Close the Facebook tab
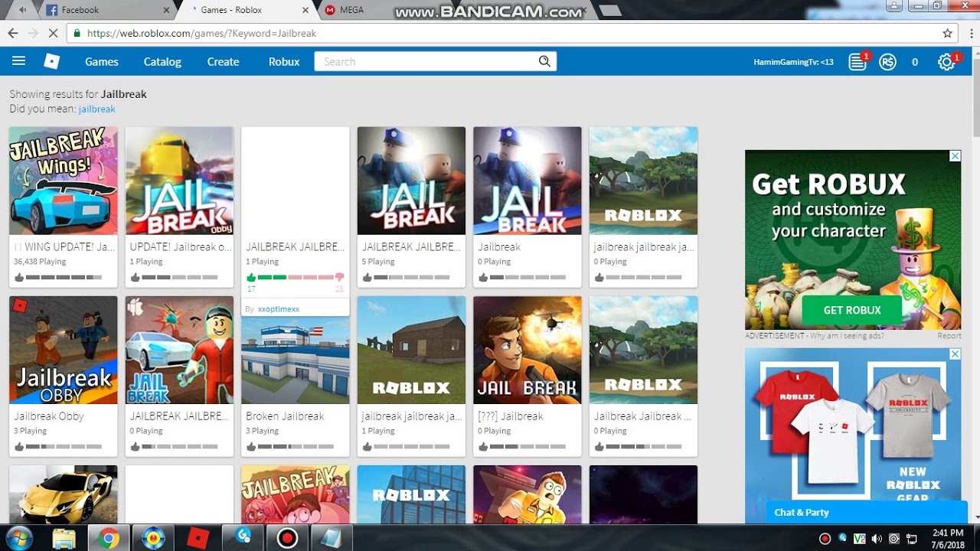This screenshot has width=980, height=551. pyautogui.click(x=167, y=10)
